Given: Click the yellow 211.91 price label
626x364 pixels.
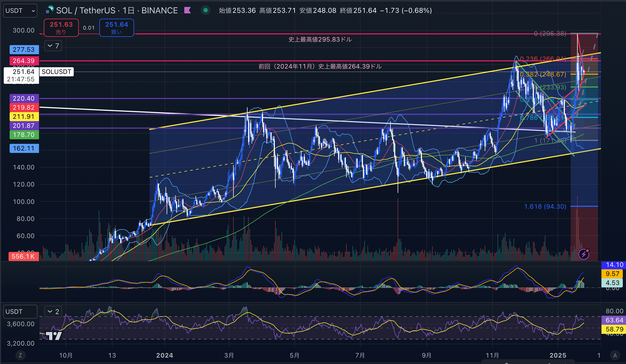Looking at the screenshot, I should point(24,117).
